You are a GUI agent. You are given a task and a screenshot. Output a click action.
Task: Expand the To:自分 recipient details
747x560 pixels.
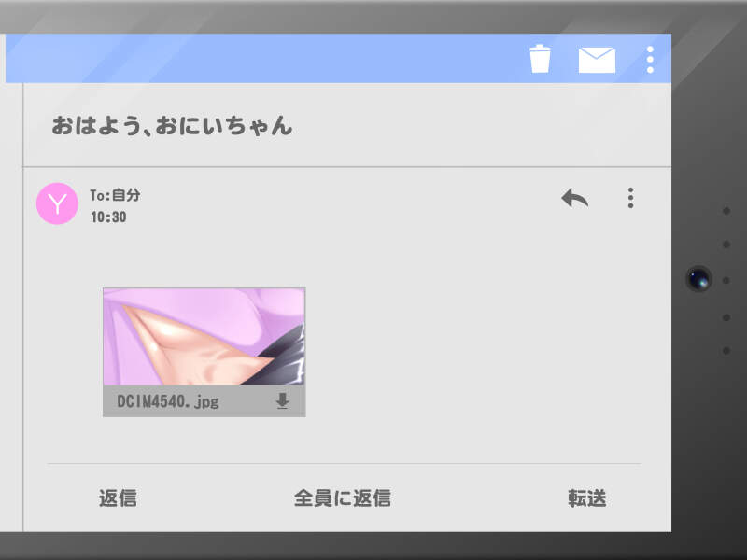tap(115, 196)
